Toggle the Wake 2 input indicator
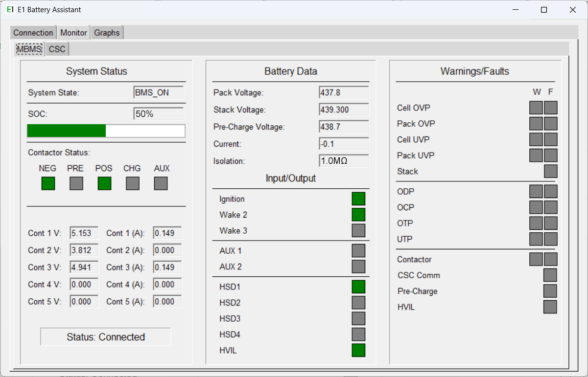 358,214
